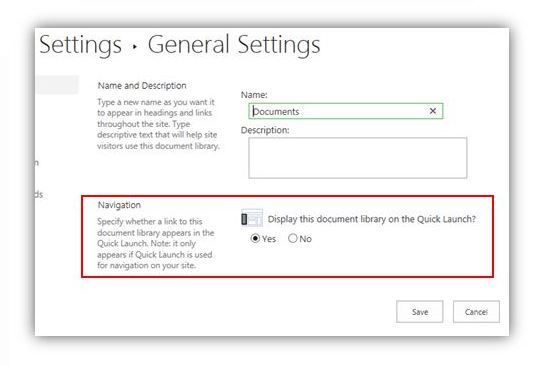Click into the Name input field

pos(346,111)
